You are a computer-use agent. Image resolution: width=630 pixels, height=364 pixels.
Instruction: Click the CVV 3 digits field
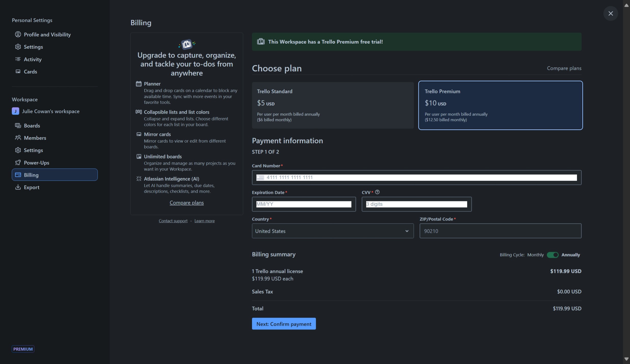point(416,204)
